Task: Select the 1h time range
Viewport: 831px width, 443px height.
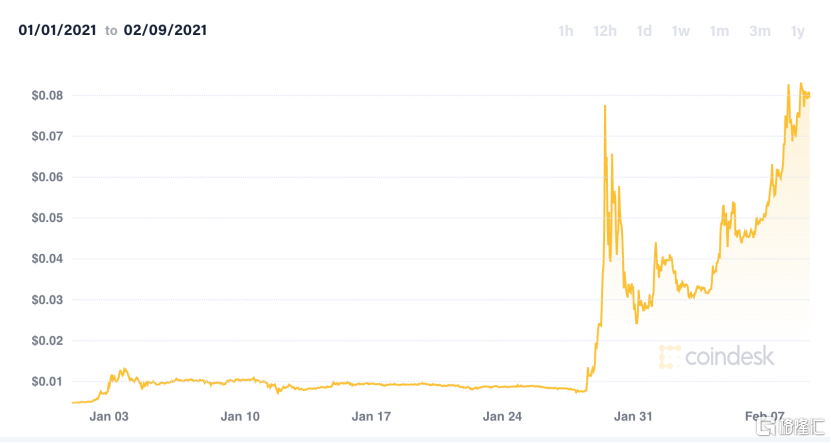Action: [565, 31]
